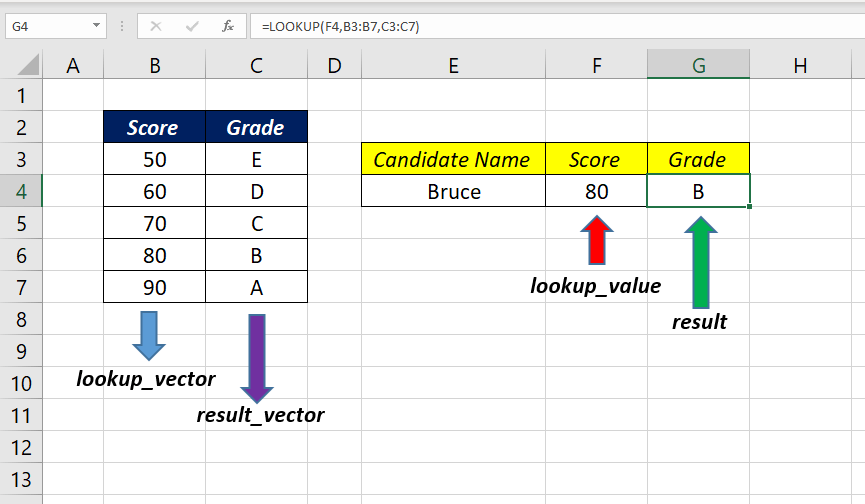This screenshot has height=504, width=865.
Task: Select row 4 header
Action: pyautogui.click(x=21, y=191)
